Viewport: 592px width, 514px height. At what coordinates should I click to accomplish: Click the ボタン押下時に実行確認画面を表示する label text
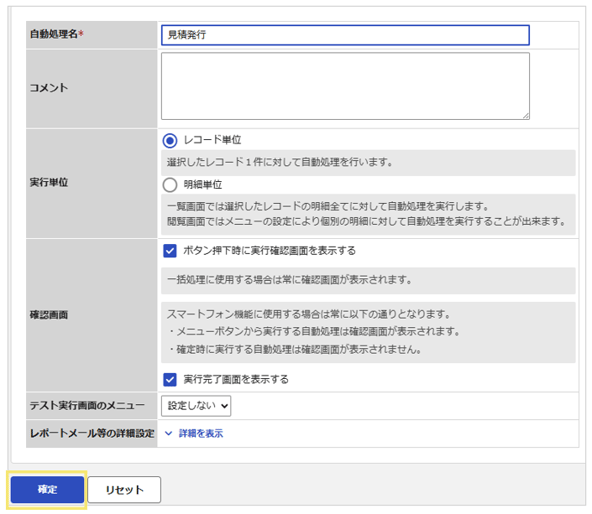tap(270, 250)
